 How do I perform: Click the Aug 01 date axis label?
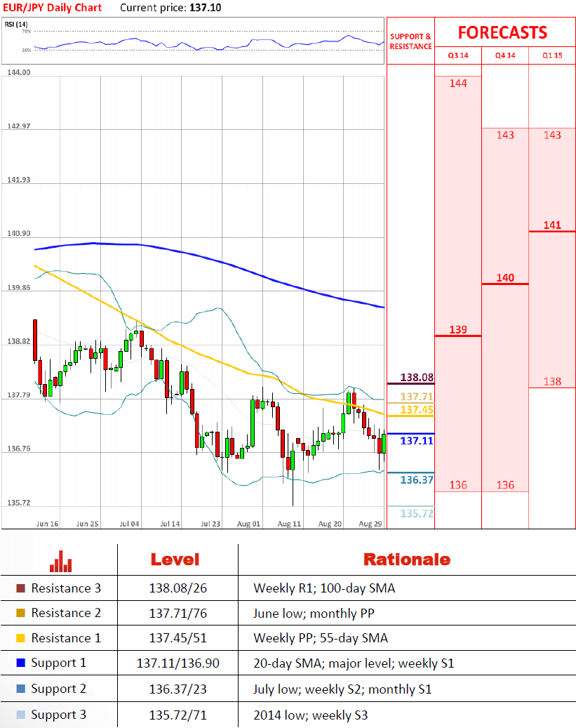tap(249, 524)
